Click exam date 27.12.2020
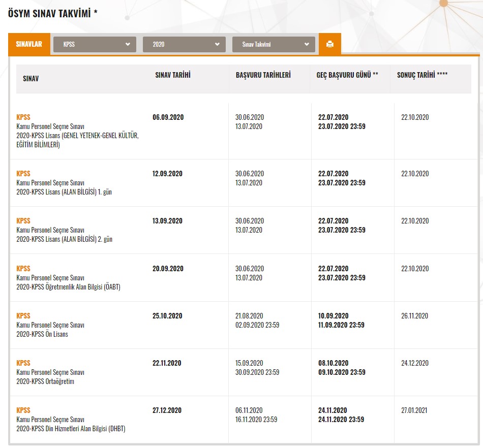 pos(167,410)
